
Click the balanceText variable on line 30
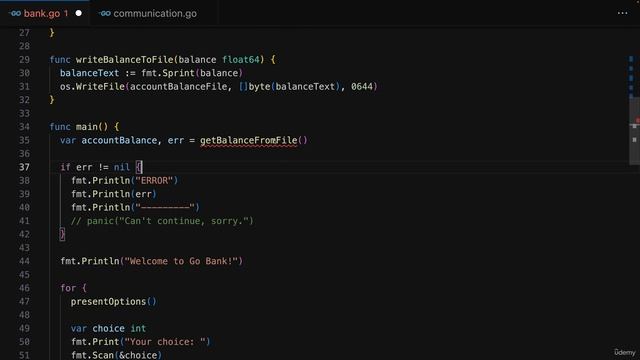point(89,73)
